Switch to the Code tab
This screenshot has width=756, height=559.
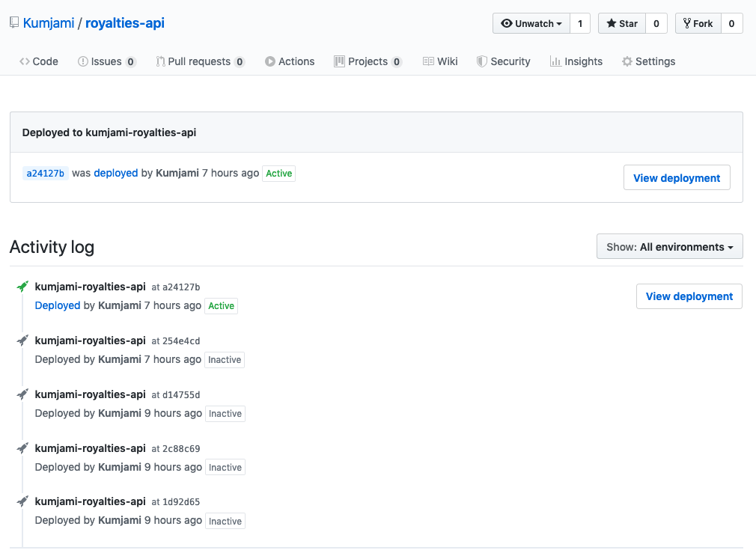pos(38,61)
